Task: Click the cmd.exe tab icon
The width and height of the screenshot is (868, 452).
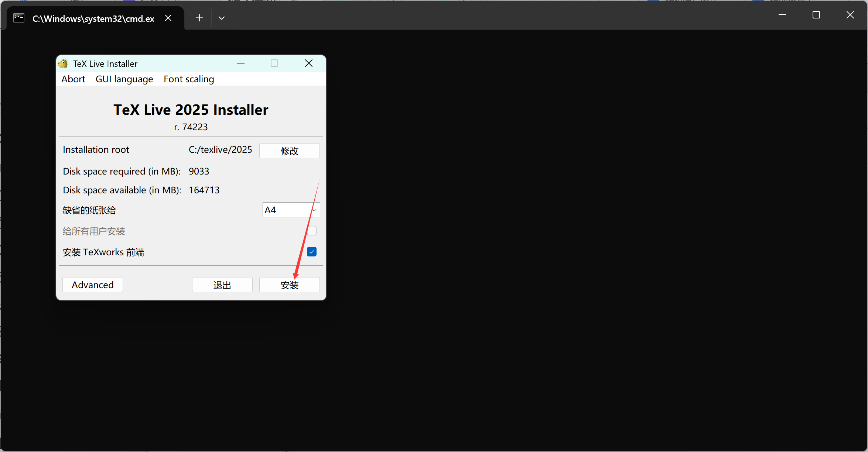Action: (x=19, y=18)
